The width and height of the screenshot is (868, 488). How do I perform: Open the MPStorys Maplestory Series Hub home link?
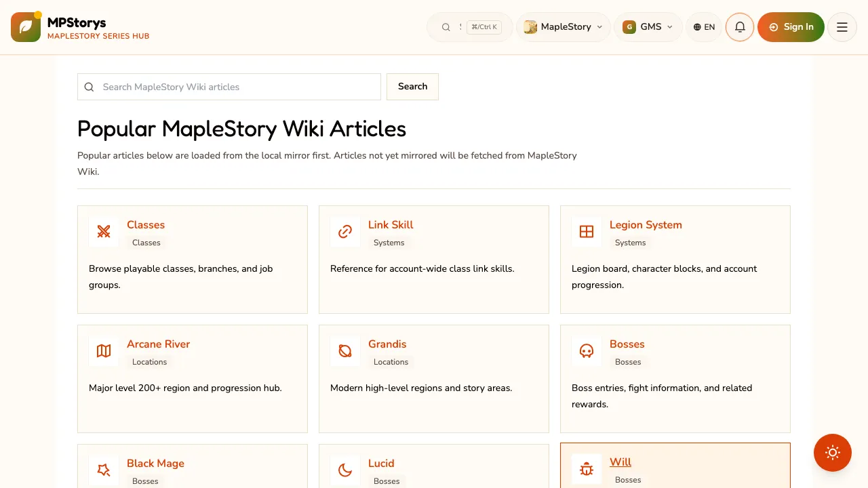pyautogui.click(x=80, y=27)
